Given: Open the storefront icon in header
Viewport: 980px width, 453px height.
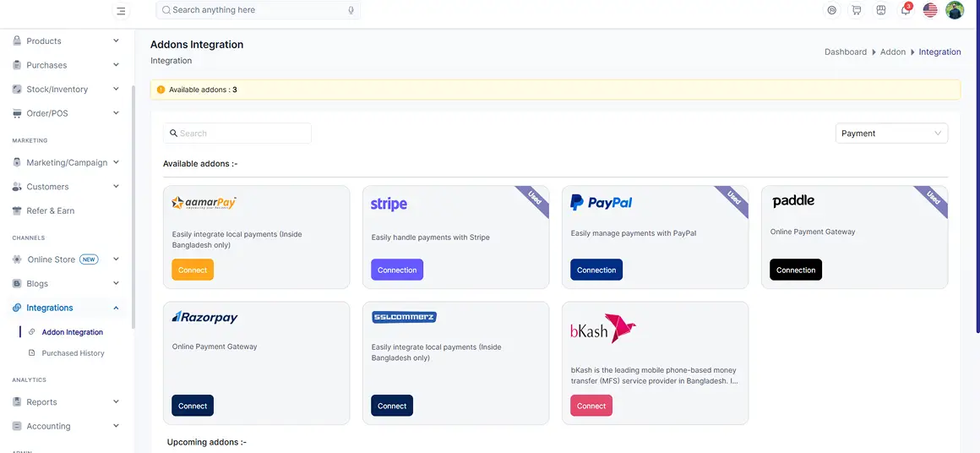Looking at the screenshot, I should (880, 10).
